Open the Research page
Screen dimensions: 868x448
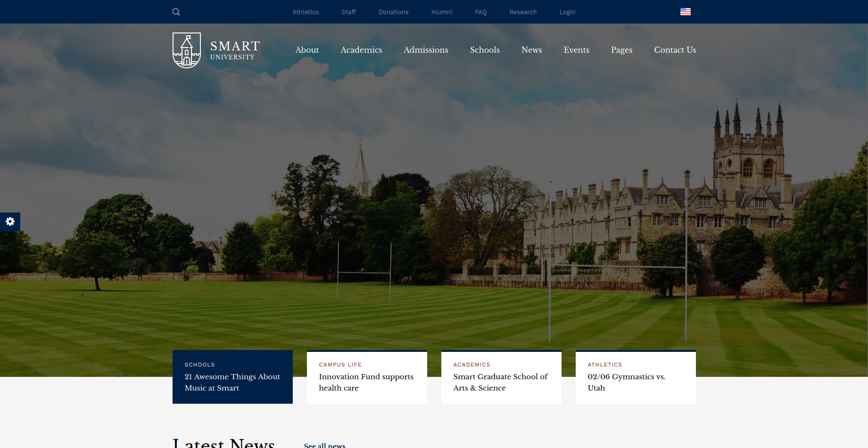click(523, 12)
